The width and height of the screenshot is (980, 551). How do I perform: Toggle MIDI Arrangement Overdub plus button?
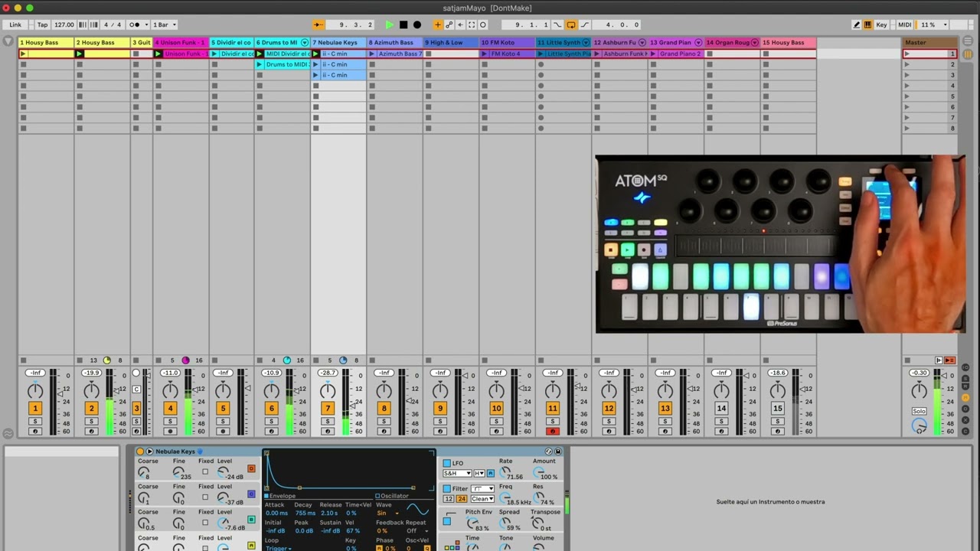tap(438, 24)
